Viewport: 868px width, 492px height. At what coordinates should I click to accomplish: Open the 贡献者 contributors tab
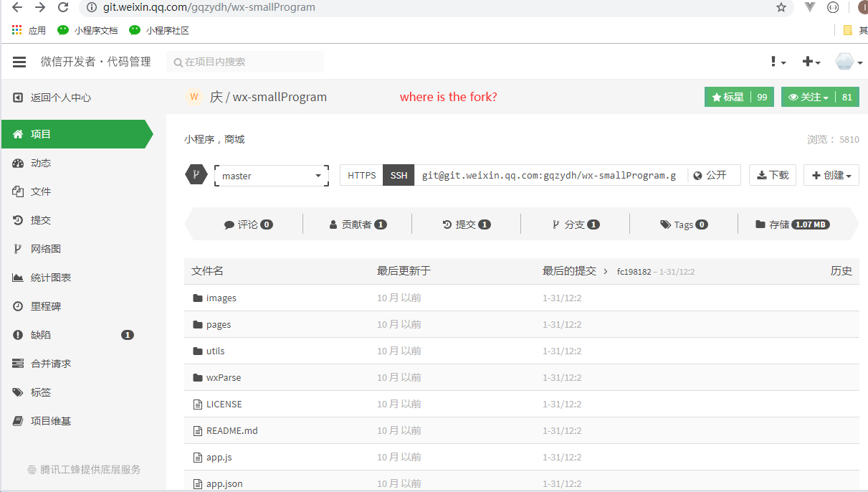[358, 224]
